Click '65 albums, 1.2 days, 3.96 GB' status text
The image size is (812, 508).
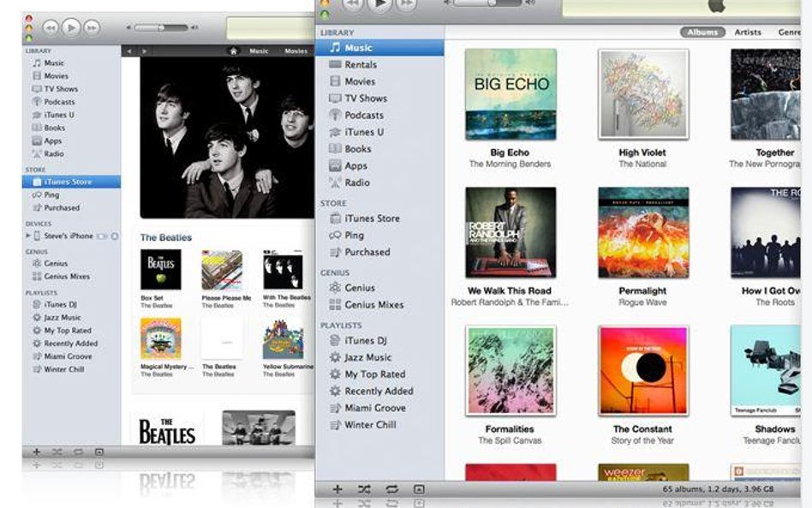(718, 489)
